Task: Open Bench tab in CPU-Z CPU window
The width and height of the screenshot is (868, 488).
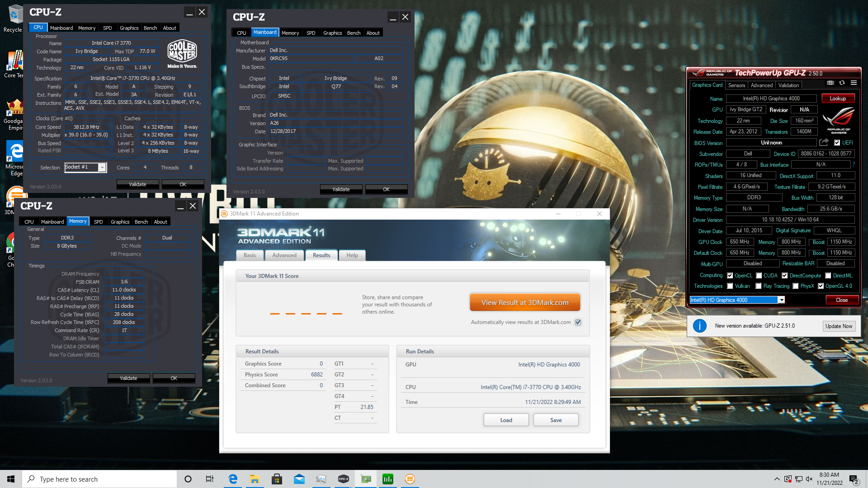Action: pyautogui.click(x=150, y=28)
